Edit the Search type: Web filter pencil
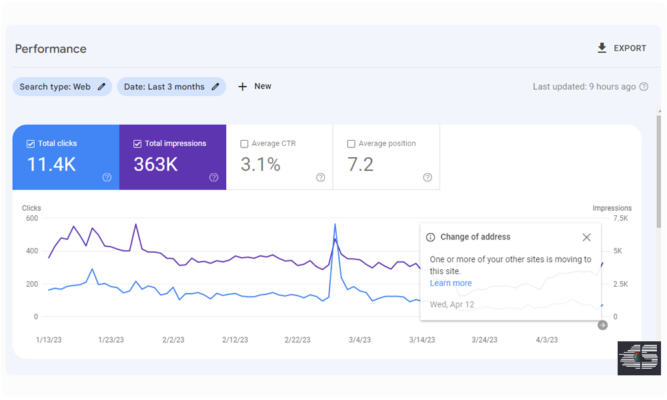 tap(101, 87)
